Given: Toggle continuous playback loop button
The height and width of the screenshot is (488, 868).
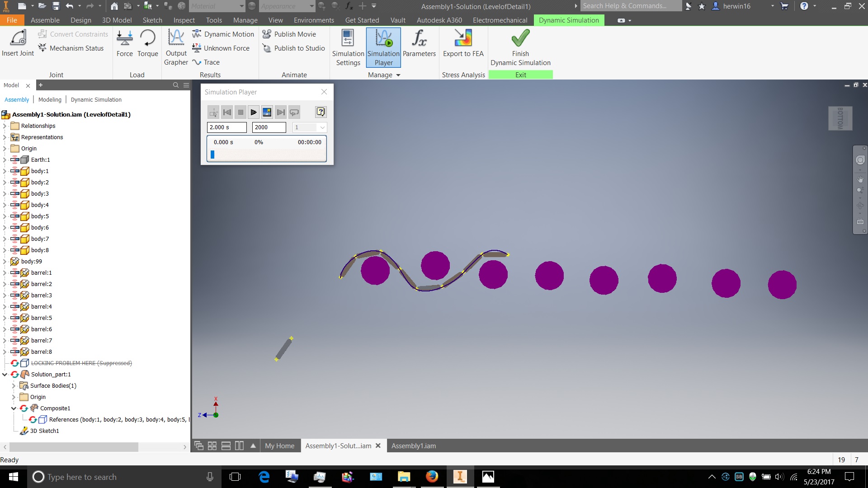Looking at the screenshot, I should tap(294, 112).
